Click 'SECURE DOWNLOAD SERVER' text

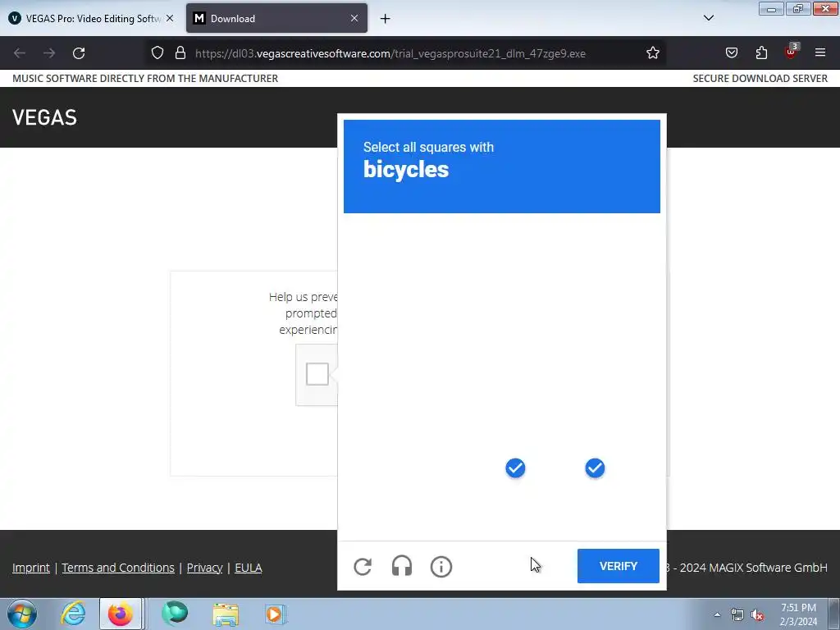(760, 78)
